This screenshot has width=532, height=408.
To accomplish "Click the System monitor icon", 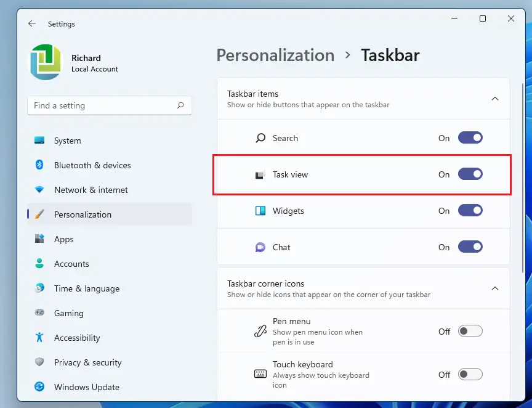I will (39, 141).
